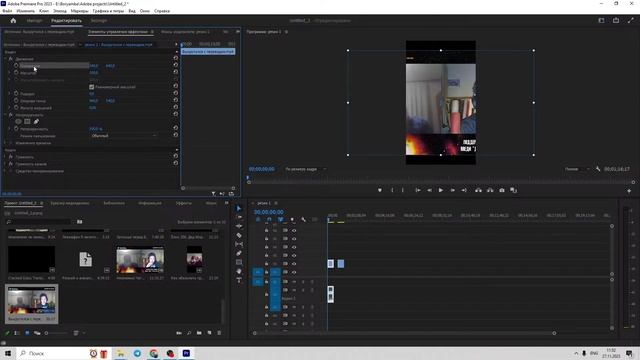640x360 pixels.
Task: Toggle animation stopwatch for Rotation
Action: pos(16,93)
